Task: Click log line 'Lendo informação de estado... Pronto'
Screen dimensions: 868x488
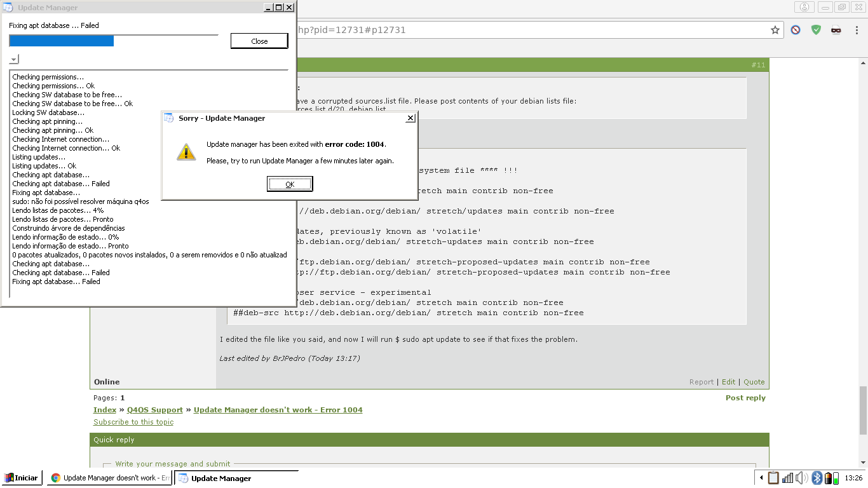Action: pos(71,246)
